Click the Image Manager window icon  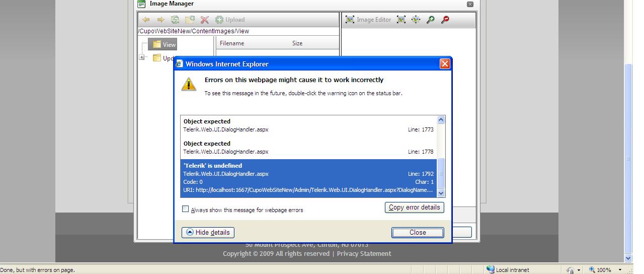click(141, 4)
